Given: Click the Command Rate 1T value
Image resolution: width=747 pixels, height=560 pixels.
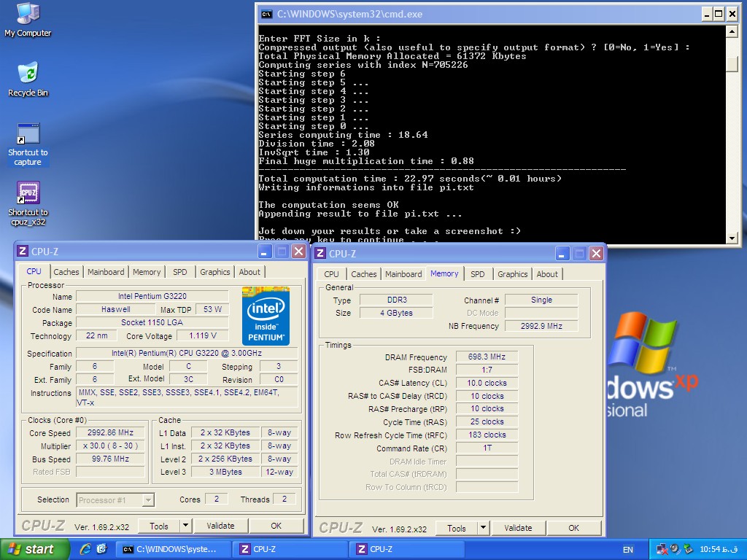Looking at the screenshot, I should (x=487, y=448).
